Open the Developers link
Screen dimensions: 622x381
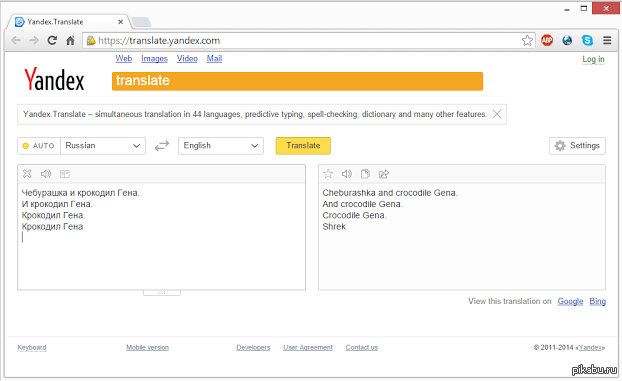253,348
